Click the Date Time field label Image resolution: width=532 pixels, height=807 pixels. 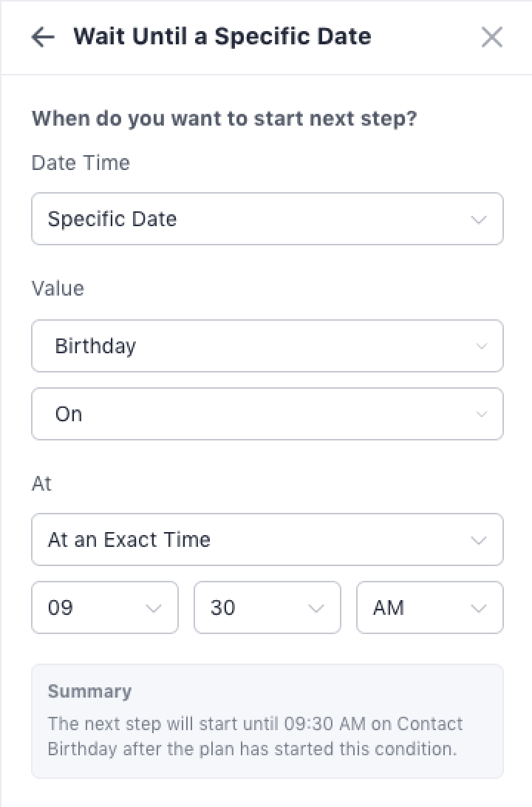[x=81, y=163]
